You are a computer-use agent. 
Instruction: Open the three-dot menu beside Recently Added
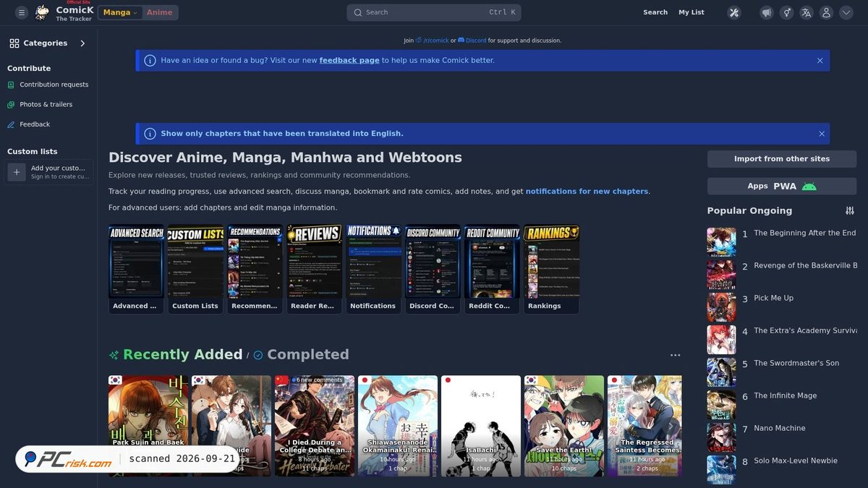tap(675, 355)
